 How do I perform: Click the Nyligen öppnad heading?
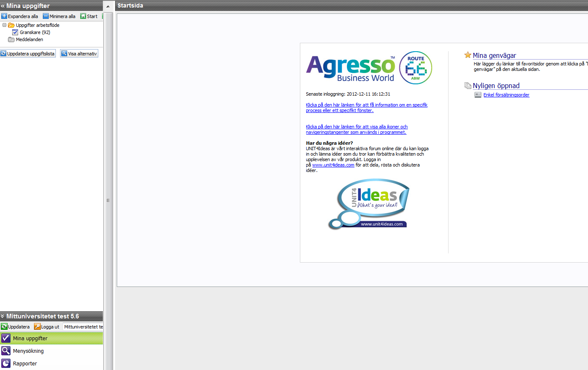click(496, 86)
